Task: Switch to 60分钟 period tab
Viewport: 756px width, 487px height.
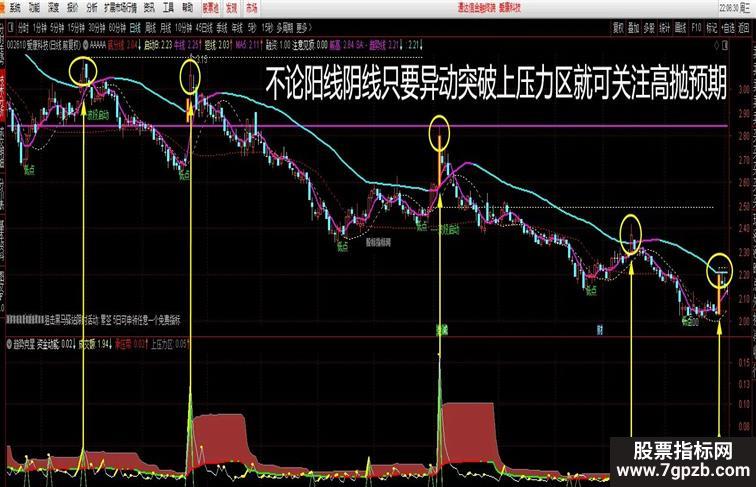Action: coord(117,28)
